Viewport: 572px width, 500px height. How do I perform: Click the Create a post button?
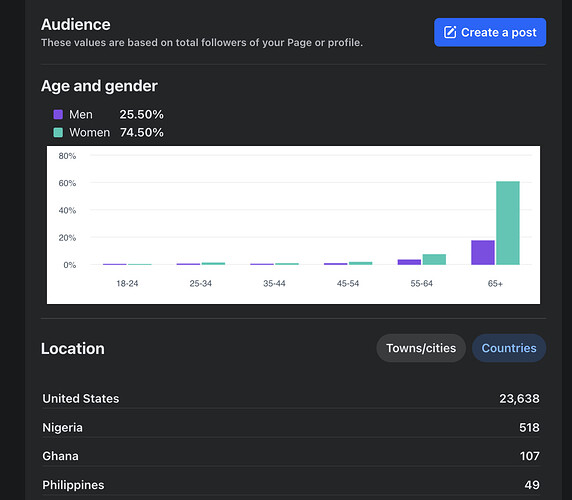490,32
